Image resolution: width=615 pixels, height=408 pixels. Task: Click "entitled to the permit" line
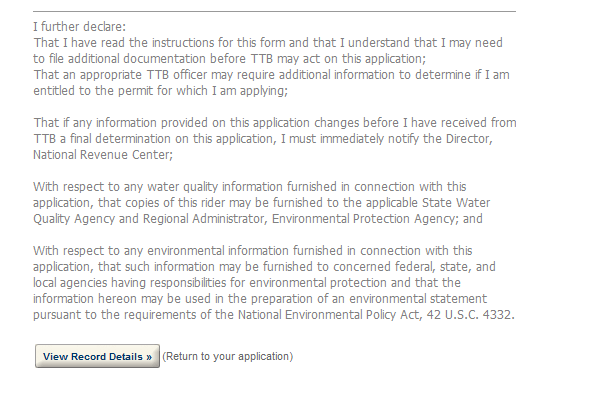pyautogui.click(x=161, y=90)
